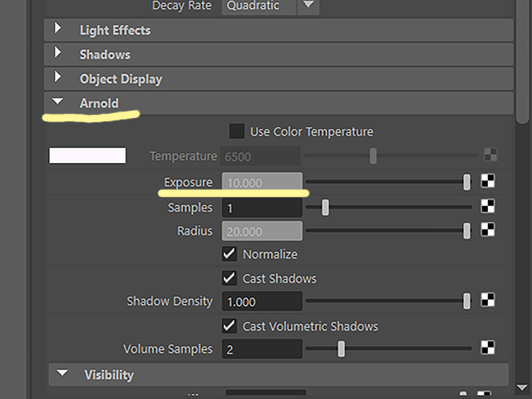This screenshot has width=532, height=399.
Task: Click the Samples slider handle
Action: point(325,207)
